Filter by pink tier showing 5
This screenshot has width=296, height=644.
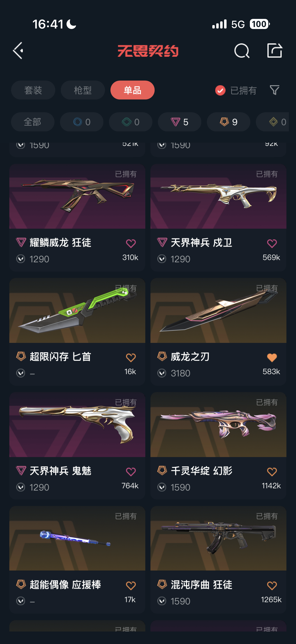pos(179,122)
